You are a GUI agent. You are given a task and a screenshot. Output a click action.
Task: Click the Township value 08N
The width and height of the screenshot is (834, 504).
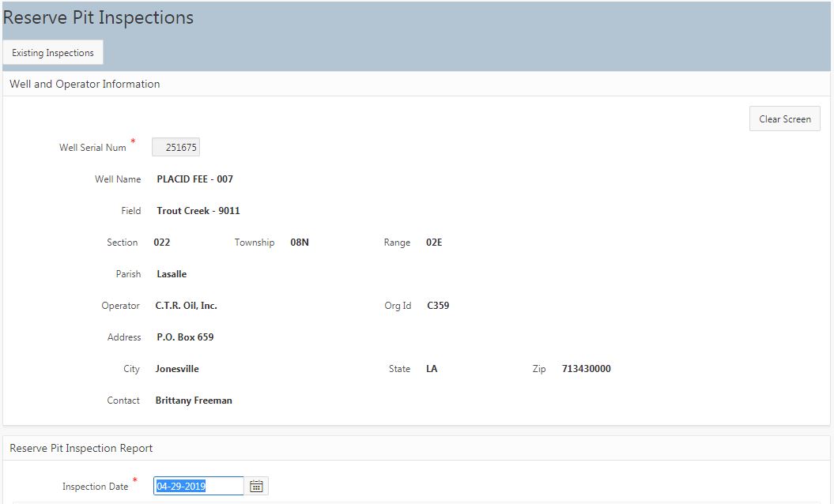(300, 243)
